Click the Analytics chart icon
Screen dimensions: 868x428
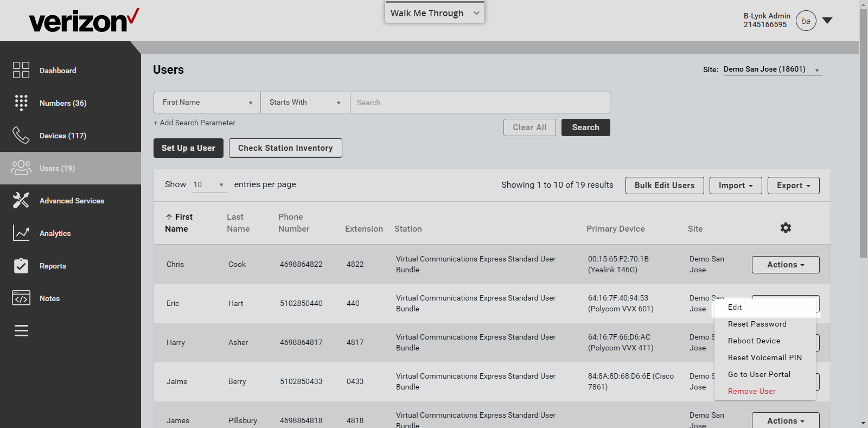point(21,233)
